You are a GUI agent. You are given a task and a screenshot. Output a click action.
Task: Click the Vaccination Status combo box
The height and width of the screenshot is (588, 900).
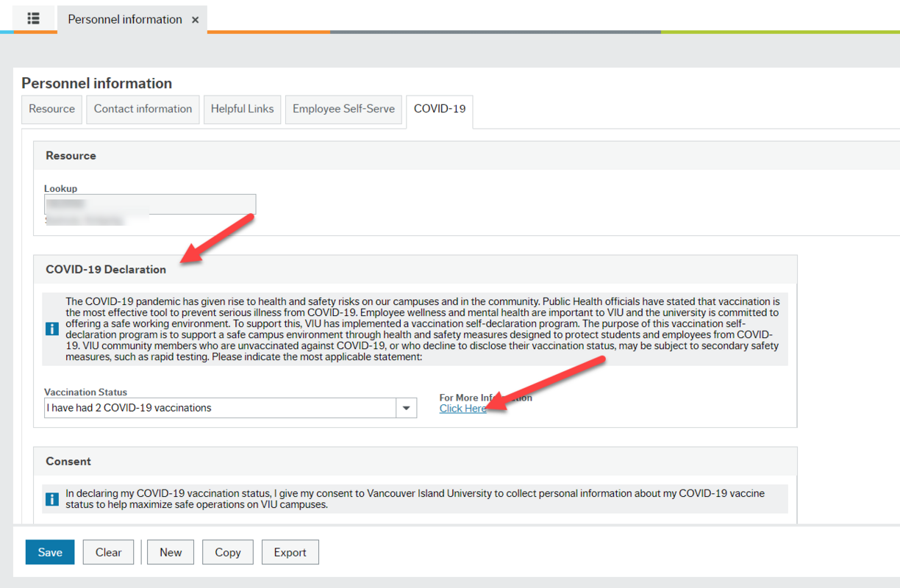click(221, 407)
